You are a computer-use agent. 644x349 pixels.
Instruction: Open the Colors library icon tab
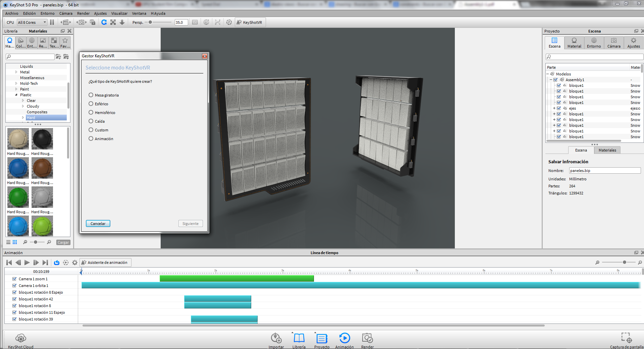(x=21, y=43)
